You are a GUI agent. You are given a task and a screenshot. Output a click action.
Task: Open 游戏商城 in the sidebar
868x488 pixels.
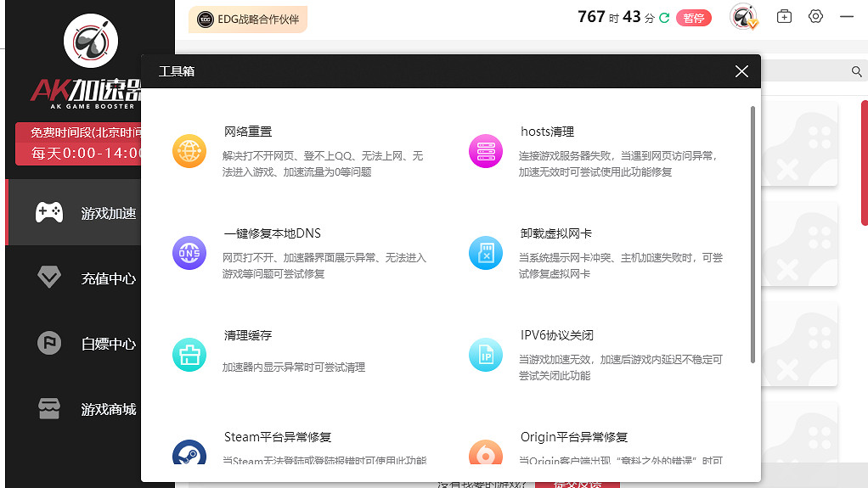tap(74, 408)
